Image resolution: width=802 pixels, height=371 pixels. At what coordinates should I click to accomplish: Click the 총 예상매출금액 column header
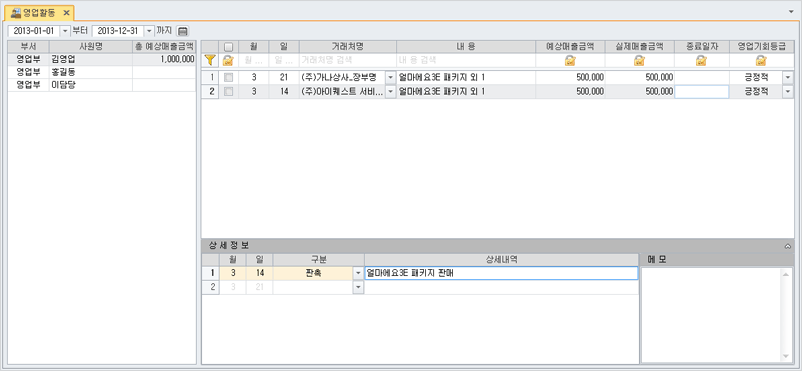pos(164,46)
